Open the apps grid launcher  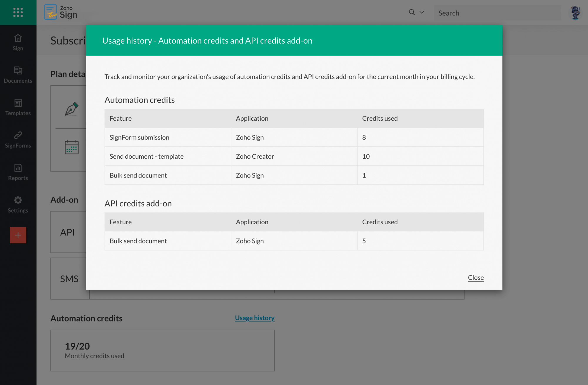(x=18, y=12)
